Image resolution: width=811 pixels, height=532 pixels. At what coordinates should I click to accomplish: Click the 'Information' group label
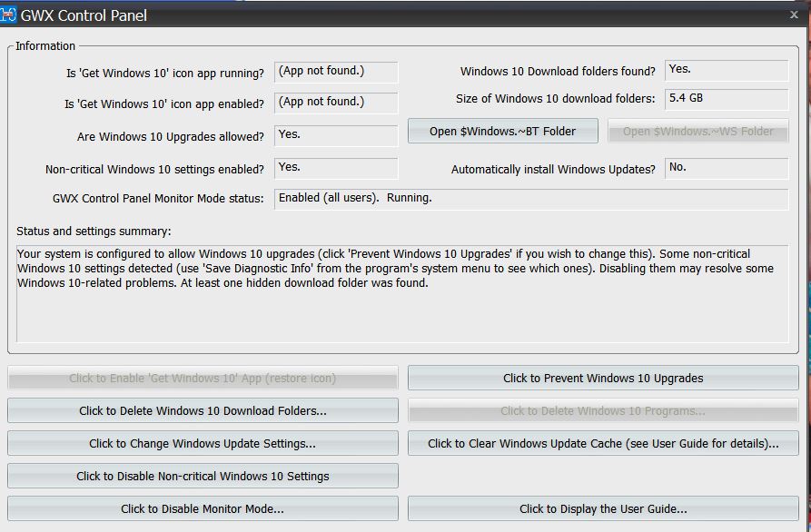(x=45, y=46)
